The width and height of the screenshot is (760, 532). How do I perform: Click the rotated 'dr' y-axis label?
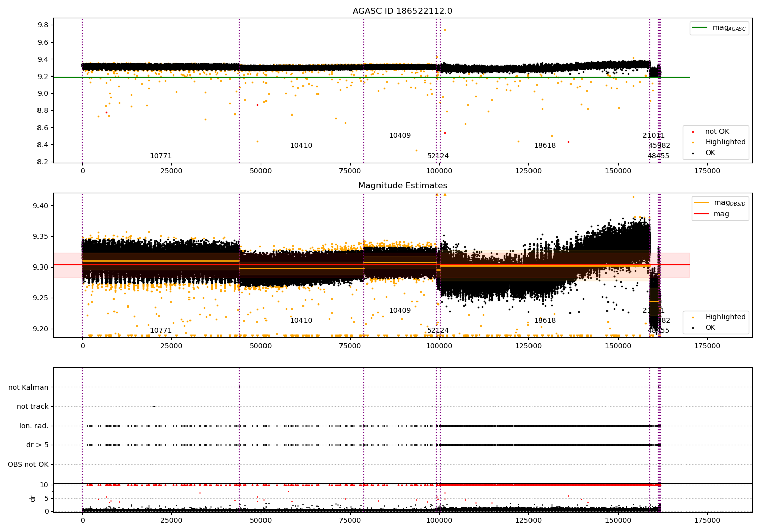coord(33,498)
